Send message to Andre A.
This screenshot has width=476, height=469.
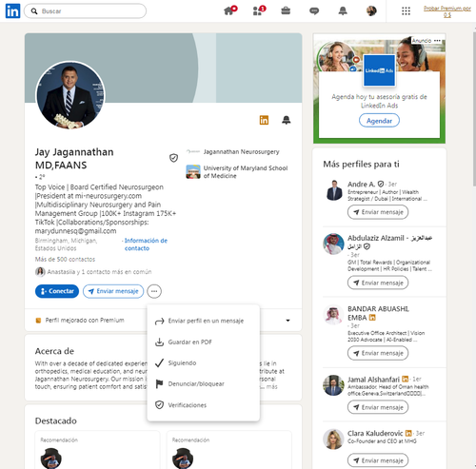point(378,212)
